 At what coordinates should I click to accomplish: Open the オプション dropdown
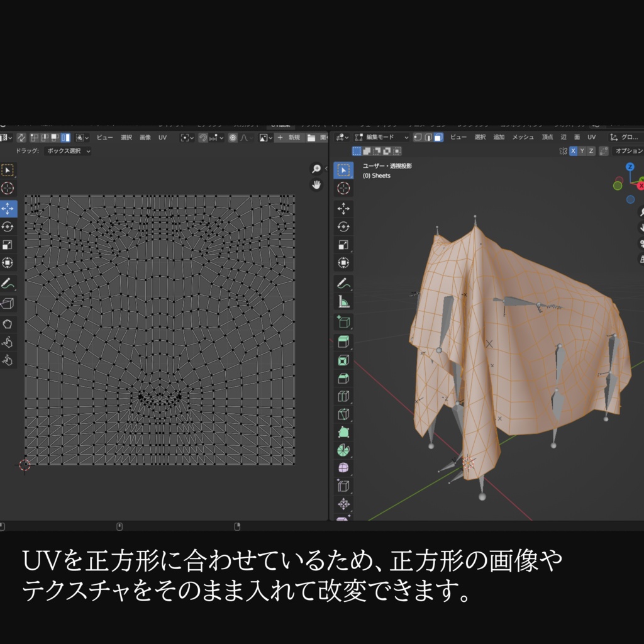pos(628,151)
